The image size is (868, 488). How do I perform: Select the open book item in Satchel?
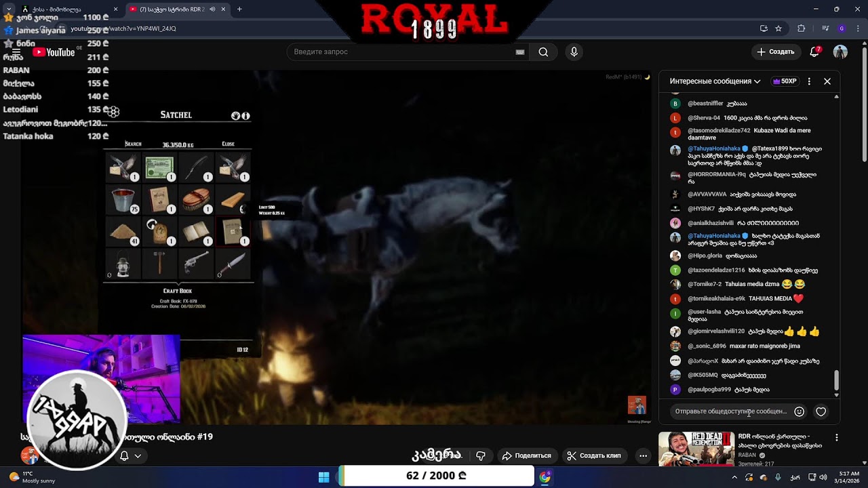click(x=196, y=232)
